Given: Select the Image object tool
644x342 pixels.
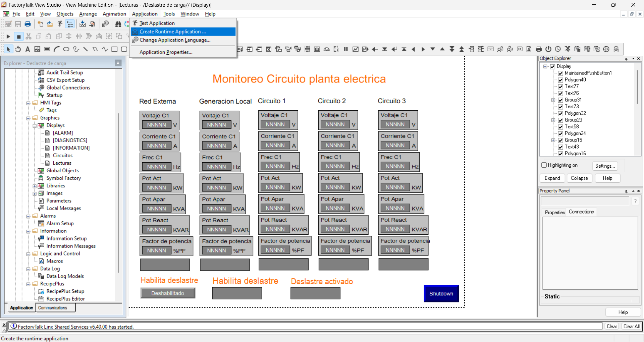Looking at the screenshot, I should 37,49.
